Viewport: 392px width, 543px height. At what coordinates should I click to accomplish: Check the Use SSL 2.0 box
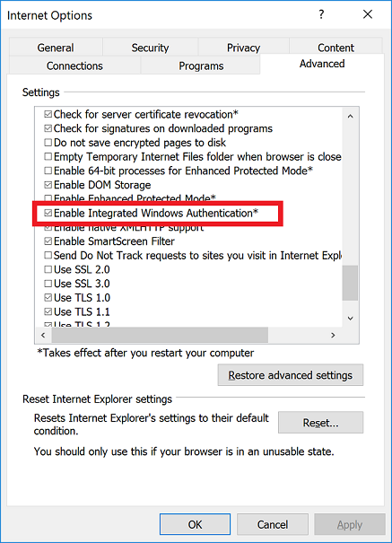48,269
